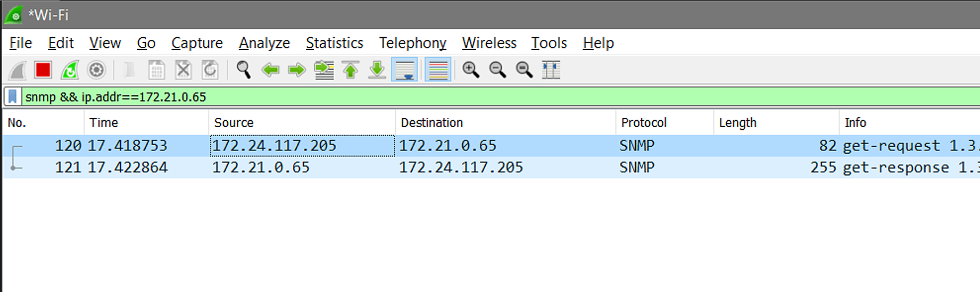The image size is (980, 292).
Task: Go forward in packet history
Action: pyautogui.click(x=297, y=70)
